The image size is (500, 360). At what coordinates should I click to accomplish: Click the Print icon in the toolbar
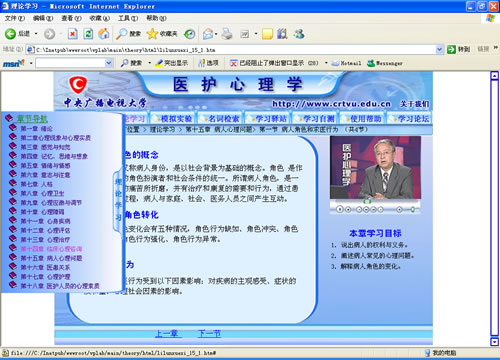point(227,34)
